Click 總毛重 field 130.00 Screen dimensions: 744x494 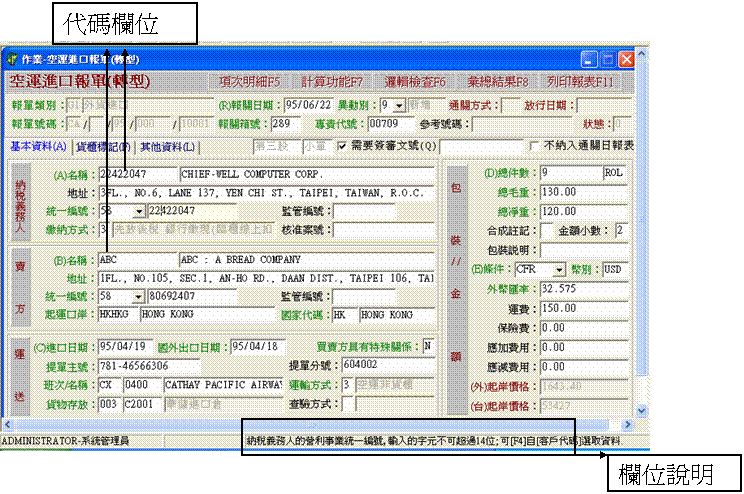point(584,192)
